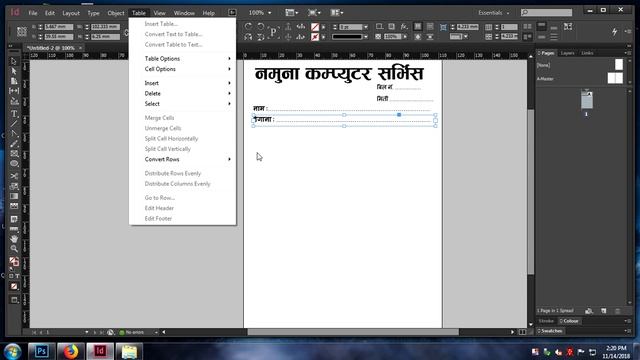This screenshot has height=360, width=640.
Task: Click the Quick Apply lightning icon
Action: [x=614, y=31]
